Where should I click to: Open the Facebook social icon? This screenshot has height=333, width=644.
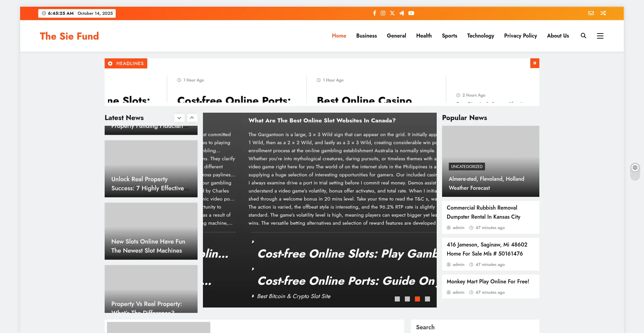374,13
